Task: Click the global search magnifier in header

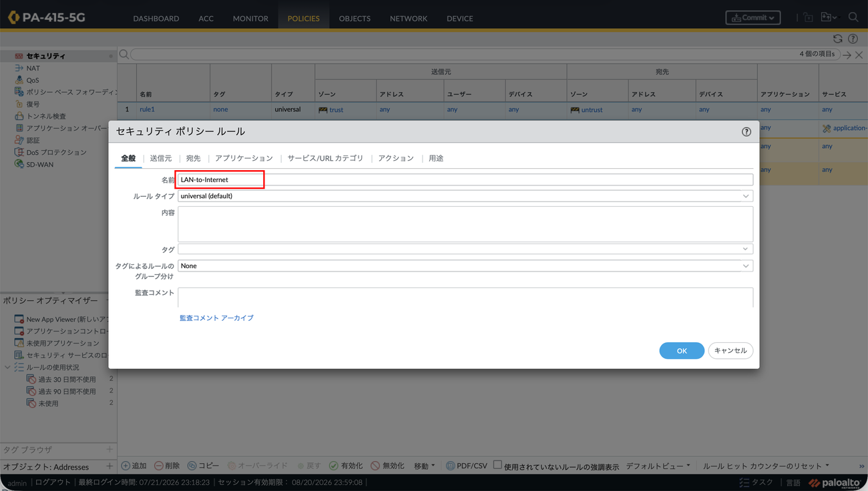Action: (x=853, y=18)
